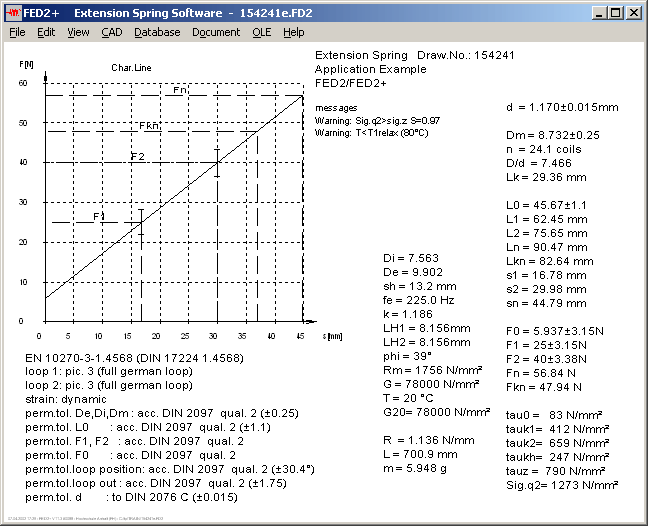Maximize the FED2+ window
Screen dimensions: 648x526
[x=617, y=13]
